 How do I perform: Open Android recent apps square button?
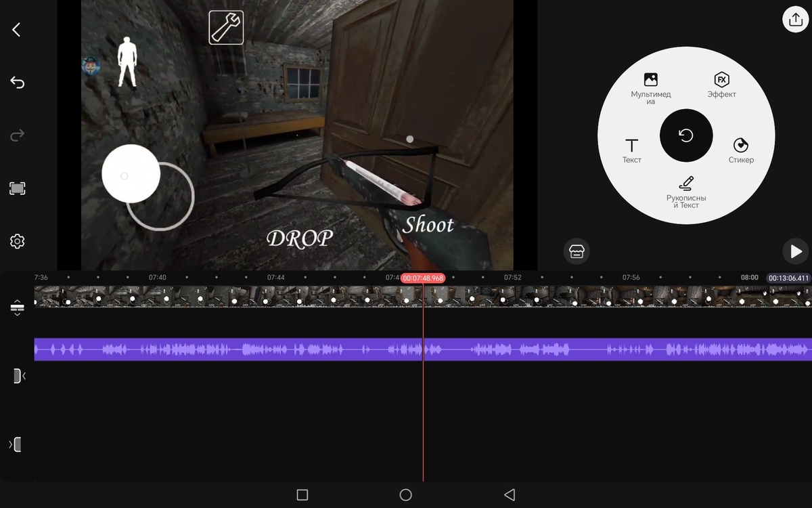click(302, 495)
